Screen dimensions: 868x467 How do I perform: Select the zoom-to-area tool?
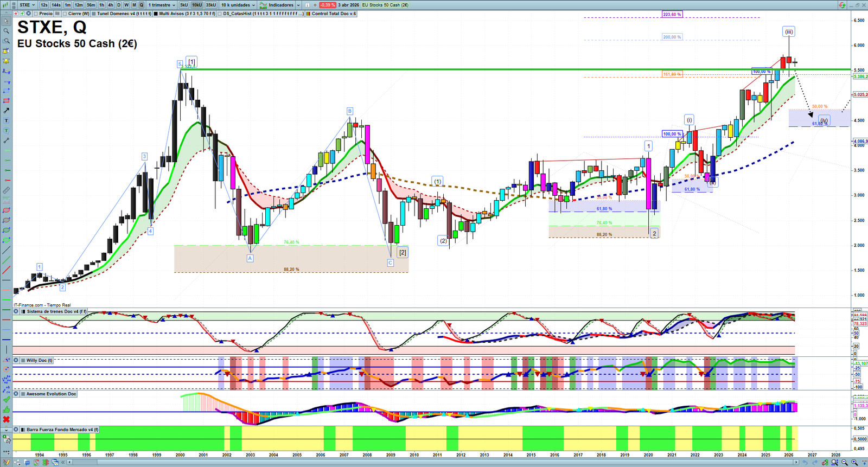(x=7, y=41)
